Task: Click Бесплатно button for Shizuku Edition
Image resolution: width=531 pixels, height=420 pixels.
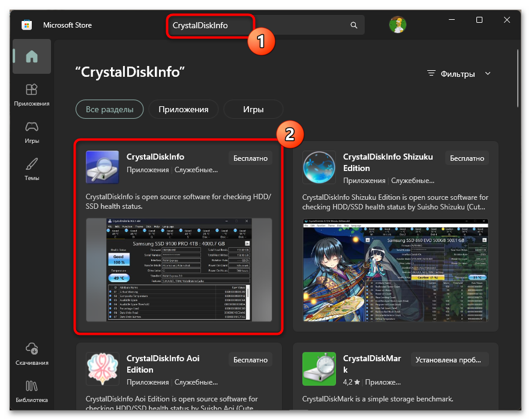Action: 467,158
